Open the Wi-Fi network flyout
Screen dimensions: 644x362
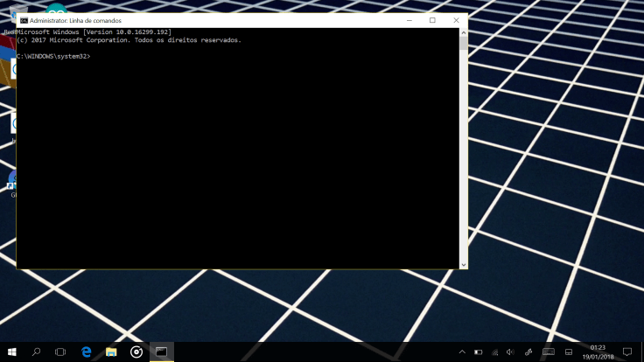point(495,352)
